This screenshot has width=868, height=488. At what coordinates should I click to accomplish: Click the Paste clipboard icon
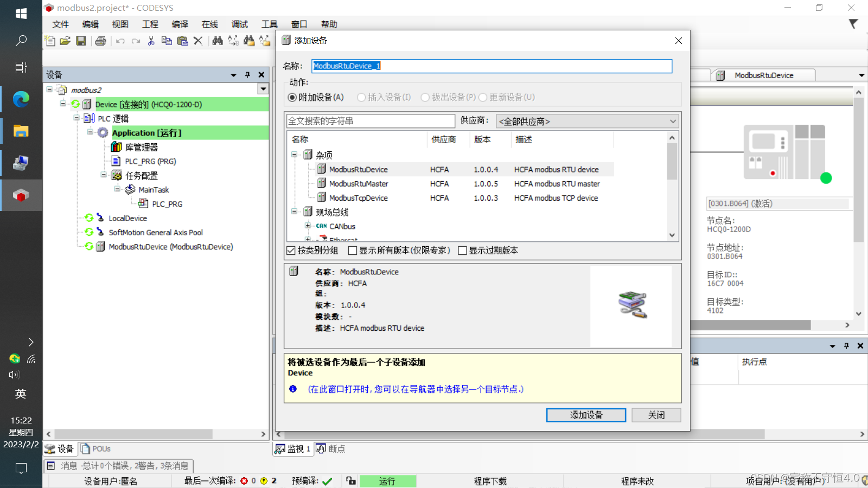(x=182, y=41)
